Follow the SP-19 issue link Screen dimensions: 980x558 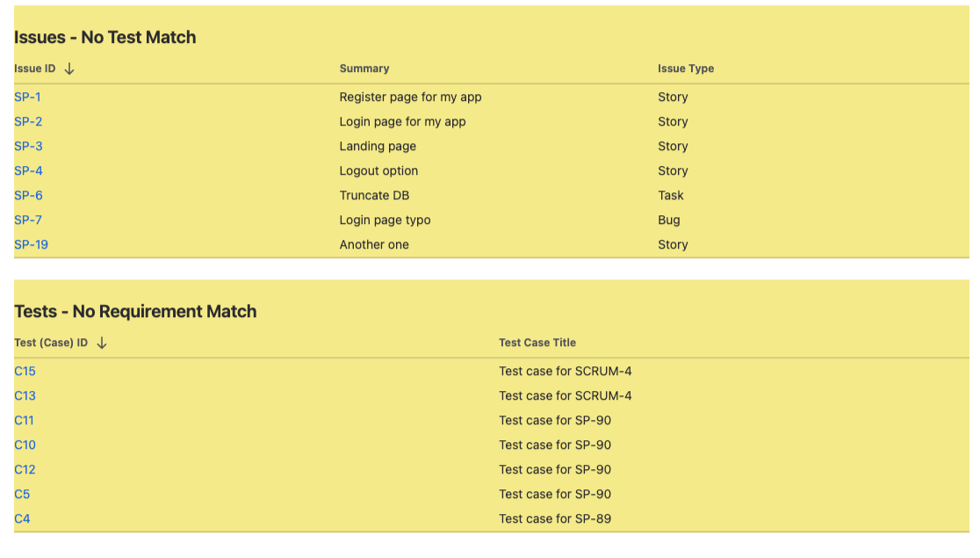[31, 244]
